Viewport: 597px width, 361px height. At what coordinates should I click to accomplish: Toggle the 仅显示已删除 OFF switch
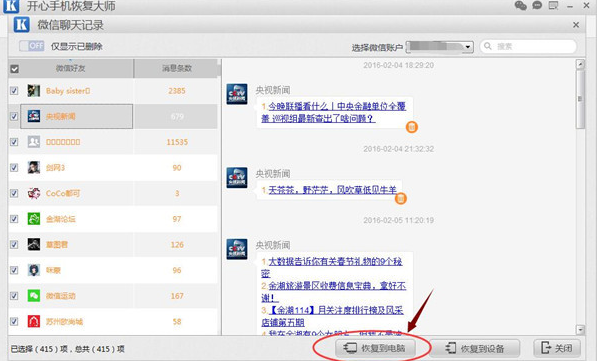coord(32,46)
